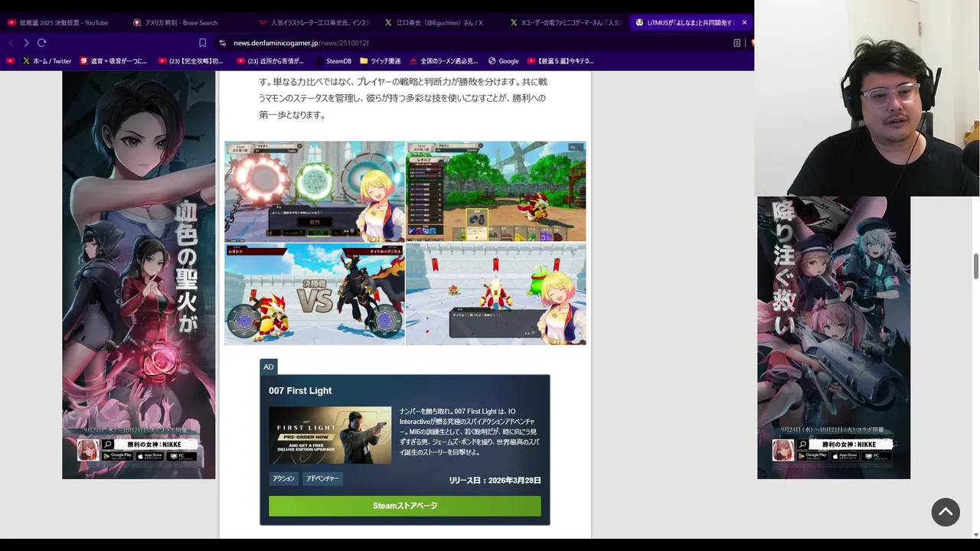Image resolution: width=980 pixels, height=551 pixels.
Task: Click the 007 First Light ad title
Action: (x=300, y=391)
